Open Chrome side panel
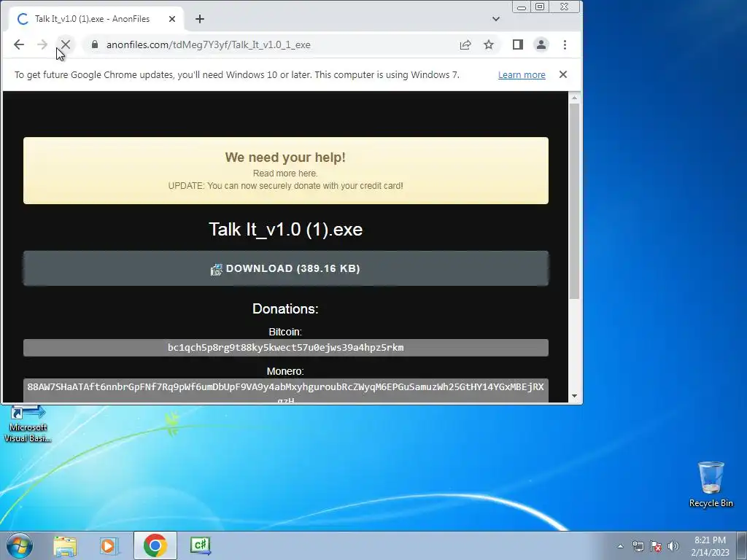747x560 pixels. click(x=517, y=44)
